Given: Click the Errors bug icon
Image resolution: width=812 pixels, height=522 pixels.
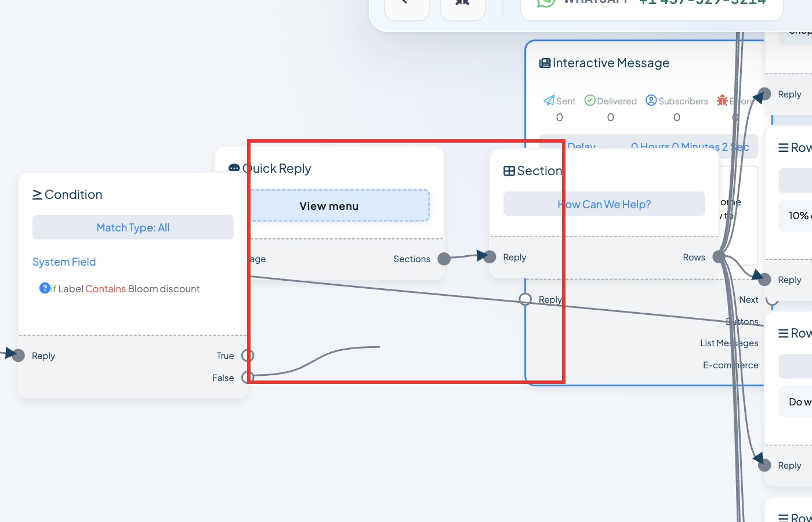Looking at the screenshot, I should [x=722, y=100].
